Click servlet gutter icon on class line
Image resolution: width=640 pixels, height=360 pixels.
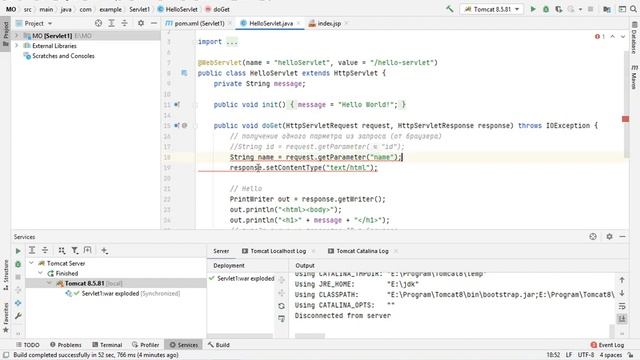click(x=184, y=73)
